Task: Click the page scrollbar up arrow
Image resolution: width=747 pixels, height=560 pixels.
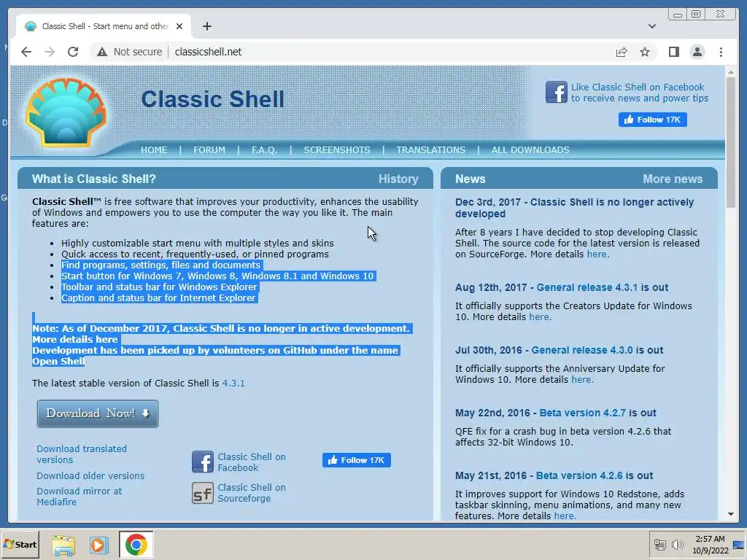Action: [731, 72]
